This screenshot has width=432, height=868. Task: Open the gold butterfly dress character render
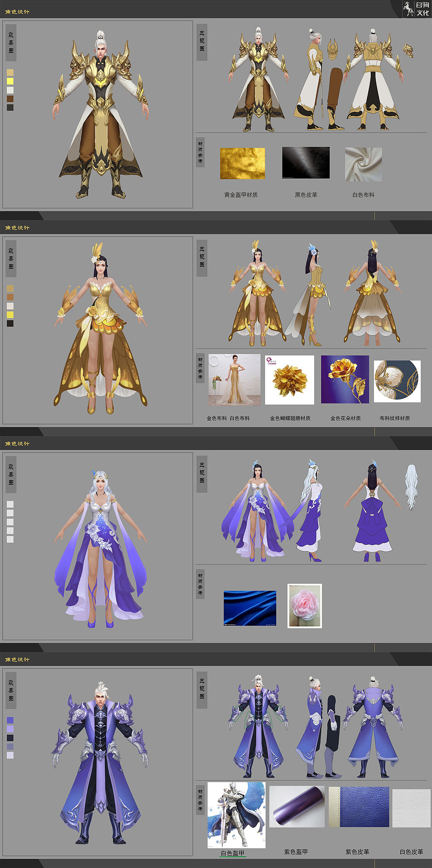tap(101, 328)
